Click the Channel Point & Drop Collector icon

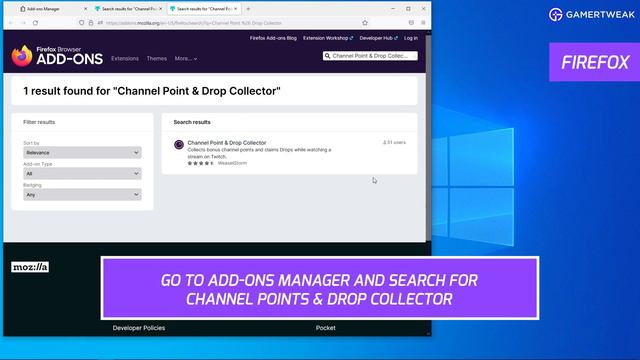(179, 144)
